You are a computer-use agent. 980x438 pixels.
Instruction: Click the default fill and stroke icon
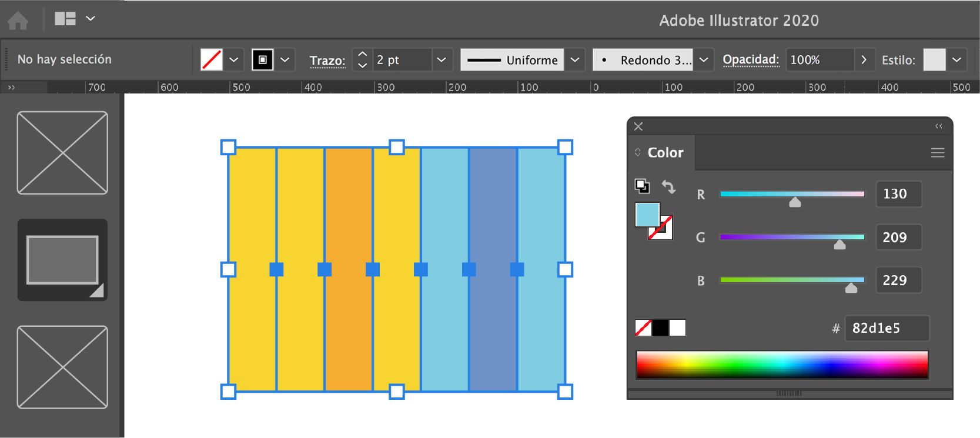[642, 186]
